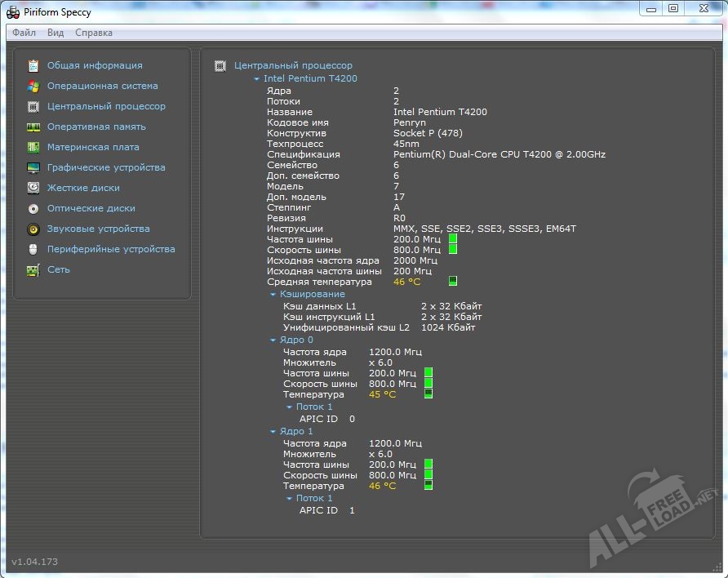Click green graph indicator beside Средняя температура
This screenshot has width=728, height=578.
point(453,281)
